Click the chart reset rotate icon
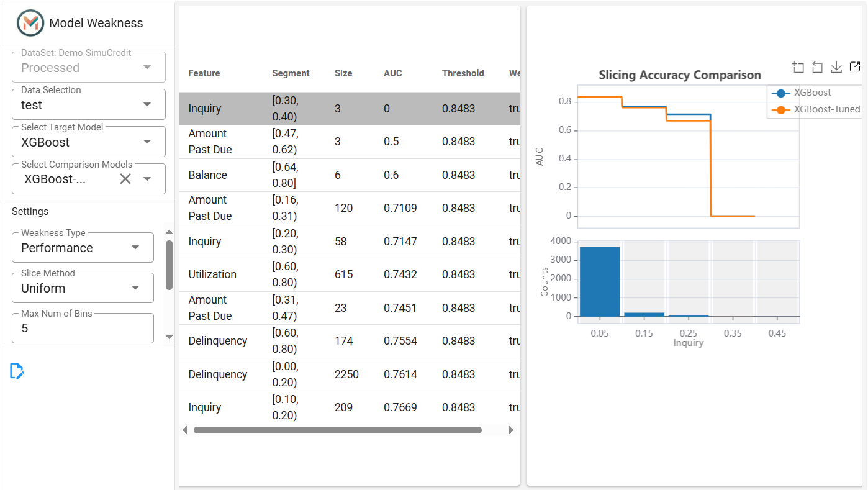 pos(817,67)
